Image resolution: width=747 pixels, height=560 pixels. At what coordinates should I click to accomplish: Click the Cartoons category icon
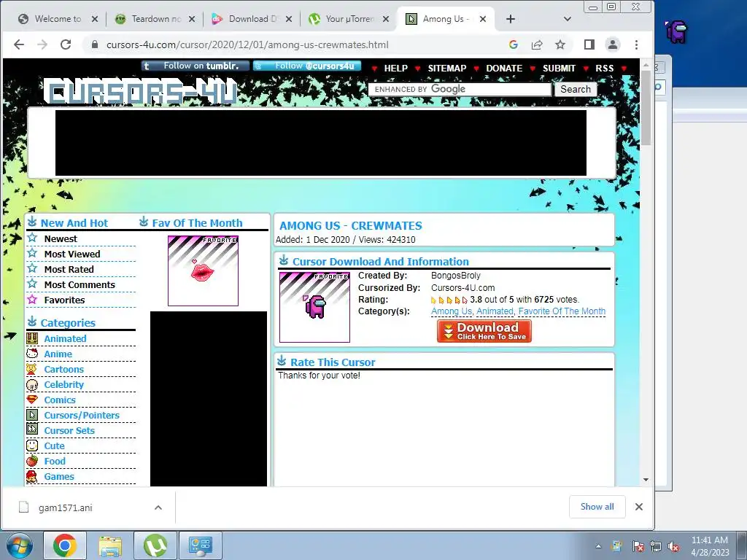click(32, 369)
